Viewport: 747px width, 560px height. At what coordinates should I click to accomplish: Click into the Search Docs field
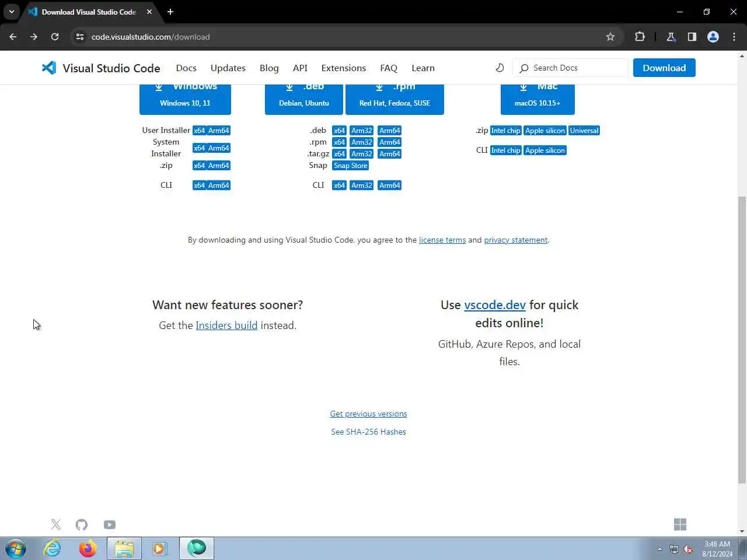[x=570, y=68]
